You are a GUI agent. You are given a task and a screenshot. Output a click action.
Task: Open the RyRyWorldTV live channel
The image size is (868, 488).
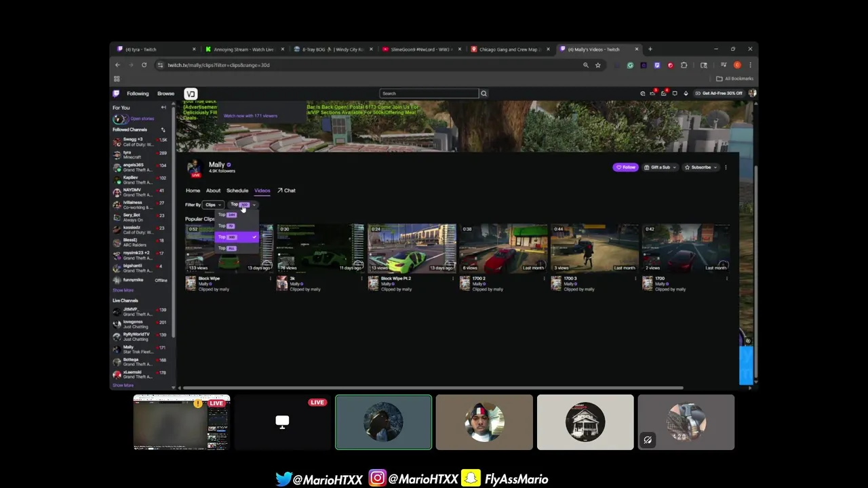pyautogui.click(x=140, y=337)
